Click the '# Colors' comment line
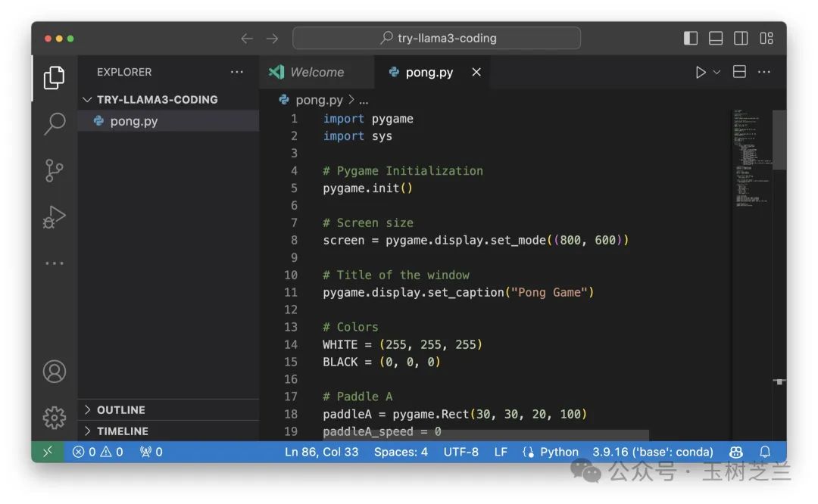Image resolution: width=818 pixels, height=504 pixels. pos(350,328)
